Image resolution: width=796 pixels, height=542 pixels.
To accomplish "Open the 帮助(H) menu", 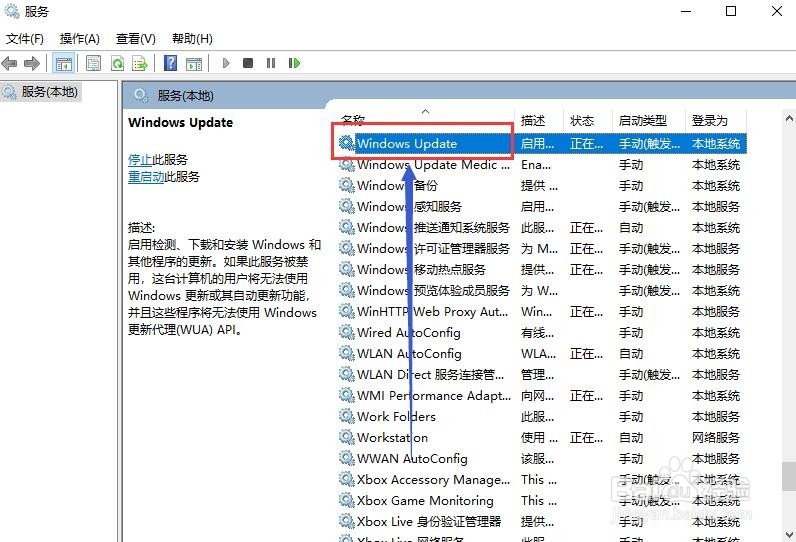I will (x=192, y=39).
